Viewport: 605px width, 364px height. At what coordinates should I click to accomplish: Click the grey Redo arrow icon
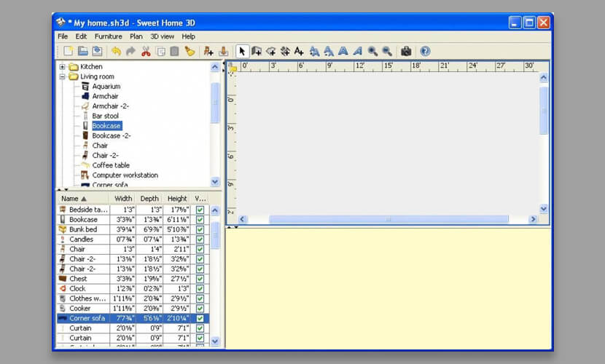130,51
